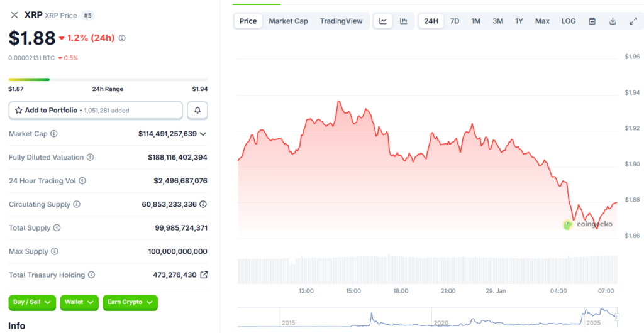Open the Buy / Sell dropdown
Image resolution: width=644 pixels, height=333 pixels.
[x=32, y=302]
